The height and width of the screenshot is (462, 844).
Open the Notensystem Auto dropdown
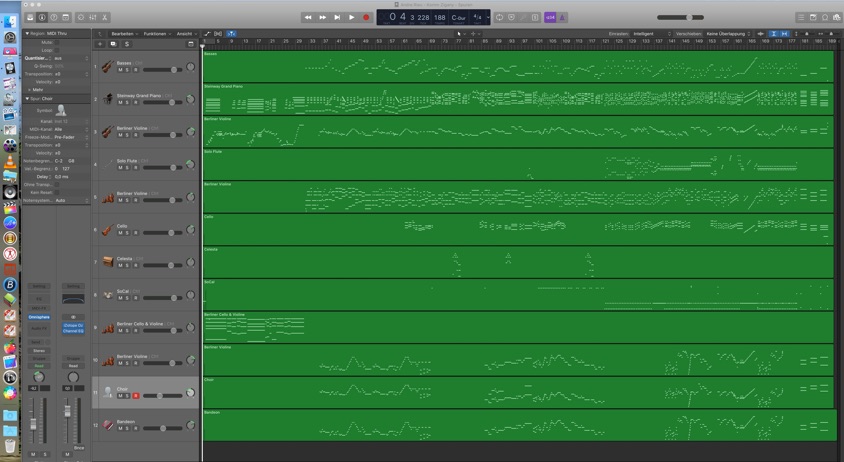pos(71,200)
